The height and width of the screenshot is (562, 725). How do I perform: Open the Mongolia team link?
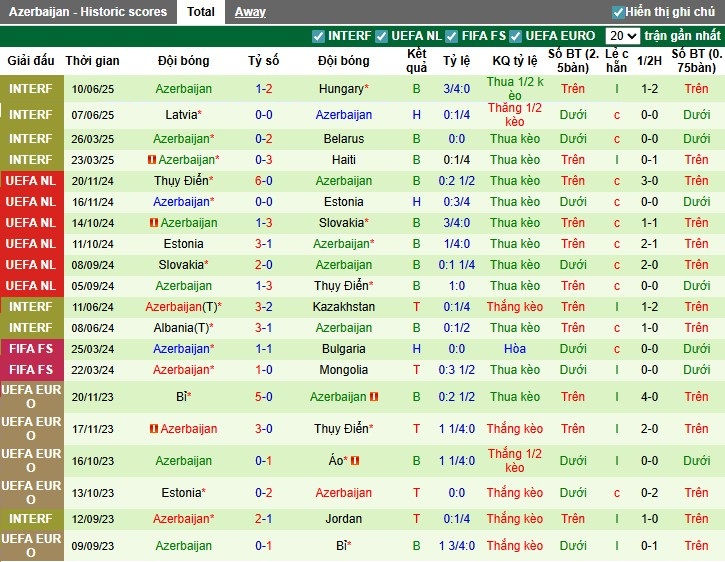tap(343, 370)
